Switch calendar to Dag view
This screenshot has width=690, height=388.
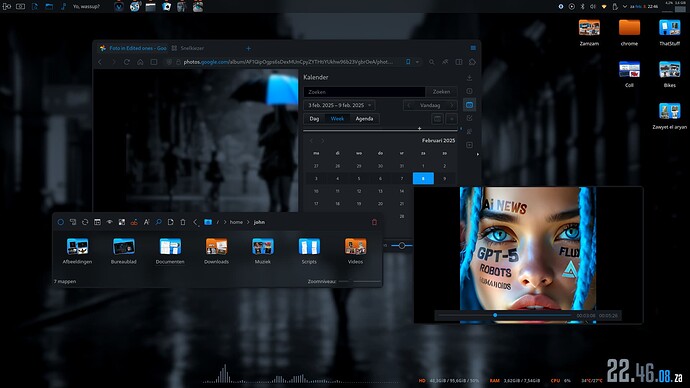pos(314,119)
